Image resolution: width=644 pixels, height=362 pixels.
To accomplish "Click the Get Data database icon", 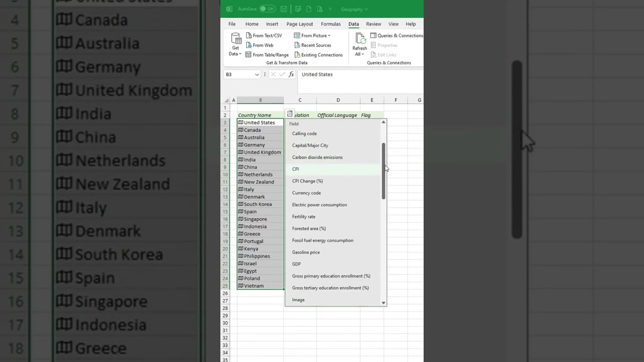I will click(x=235, y=39).
